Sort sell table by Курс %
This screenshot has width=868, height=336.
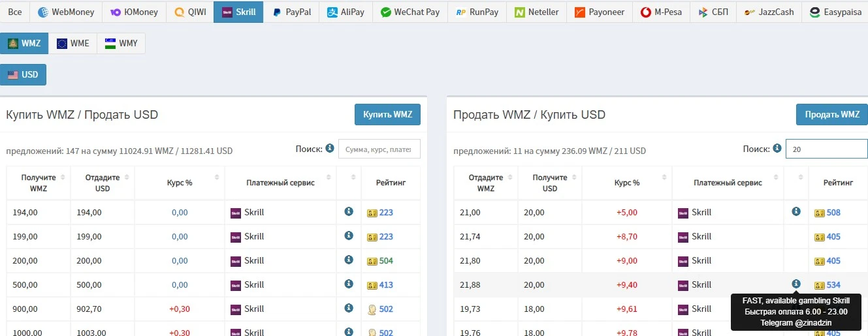(x=627, y=183)
